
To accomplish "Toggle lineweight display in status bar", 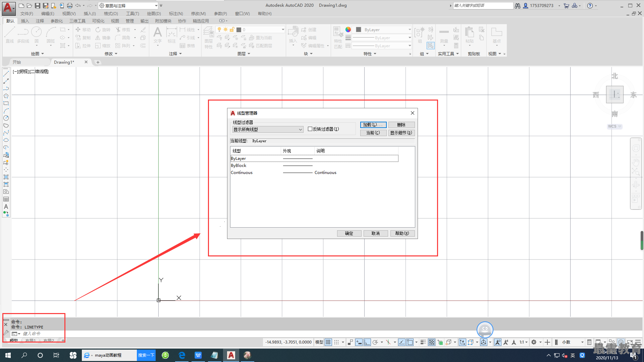I will tap(423, 342).
